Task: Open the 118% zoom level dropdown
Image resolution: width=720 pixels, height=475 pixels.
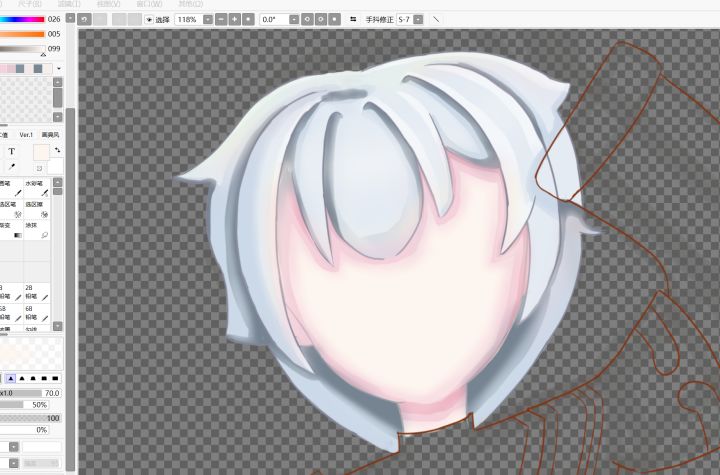Action: pos(208,19)
